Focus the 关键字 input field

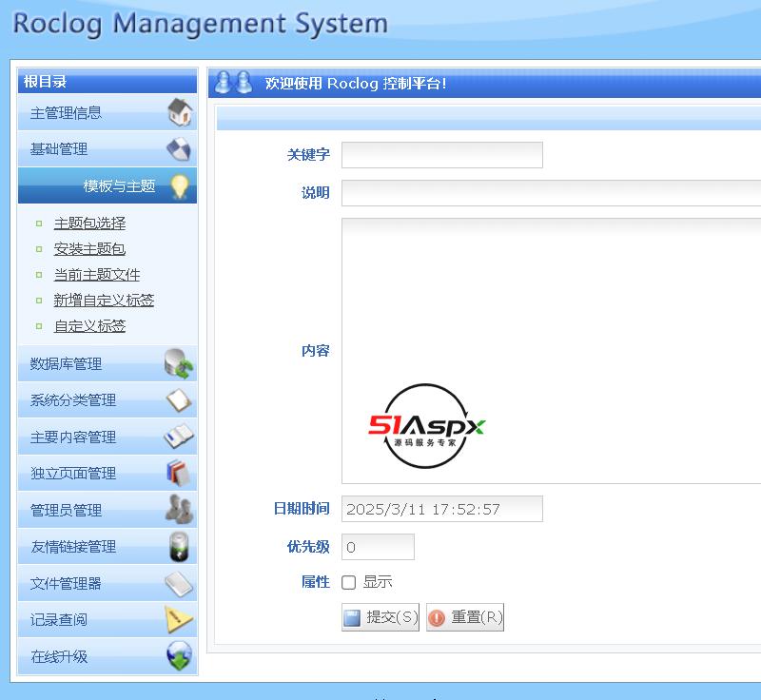[x=442, y=155]
